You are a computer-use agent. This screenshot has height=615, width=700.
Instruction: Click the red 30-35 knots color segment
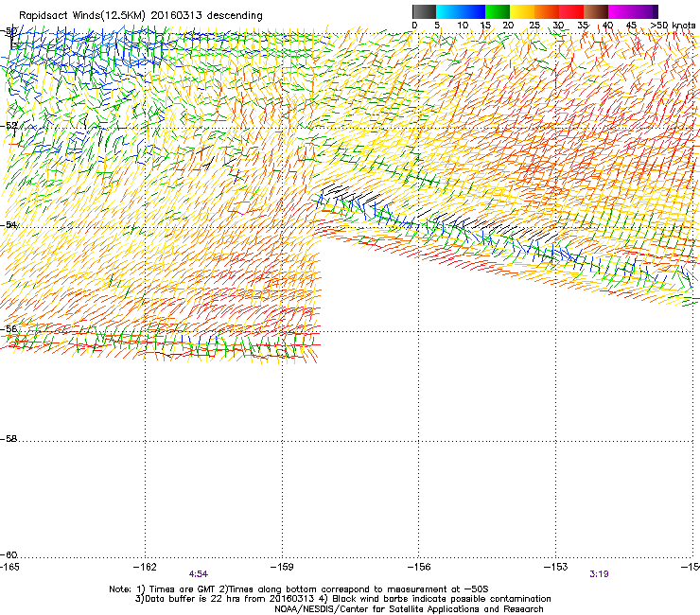point(571,11)
